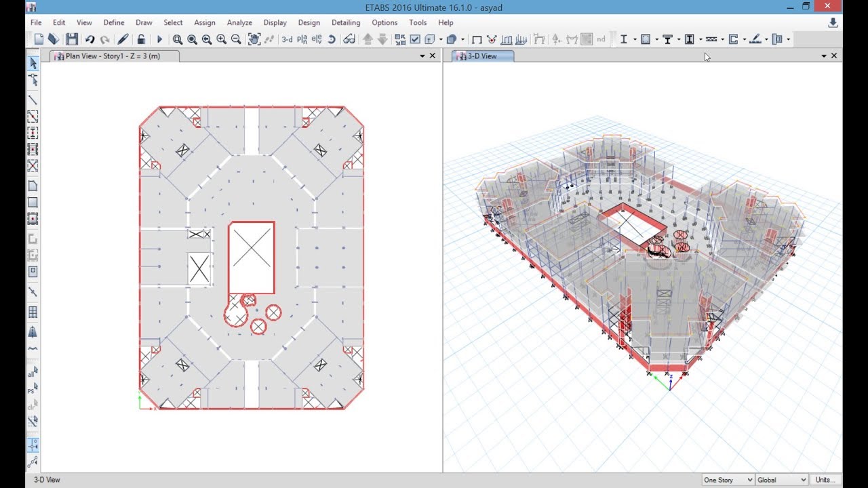Undo the last action
Image resolution: width=868 pixels, height=488 pixels.
click(x=90, y=39)
